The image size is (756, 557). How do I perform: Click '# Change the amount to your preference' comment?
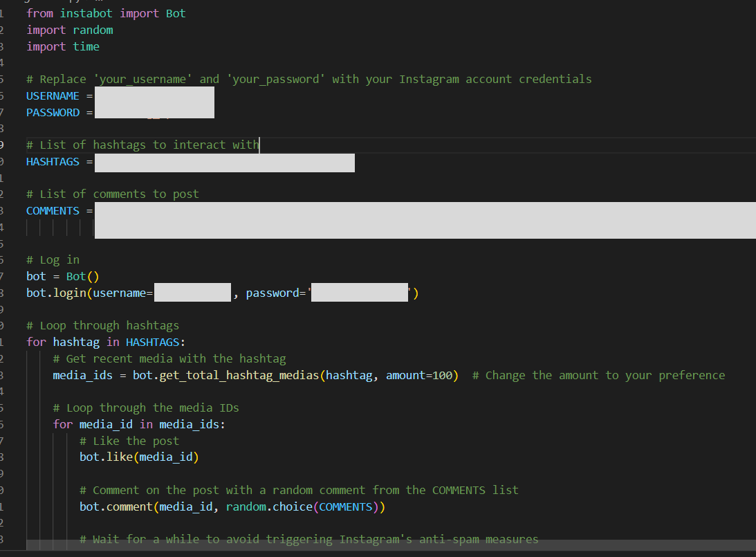pyautogui.click(x=598, y=375)
